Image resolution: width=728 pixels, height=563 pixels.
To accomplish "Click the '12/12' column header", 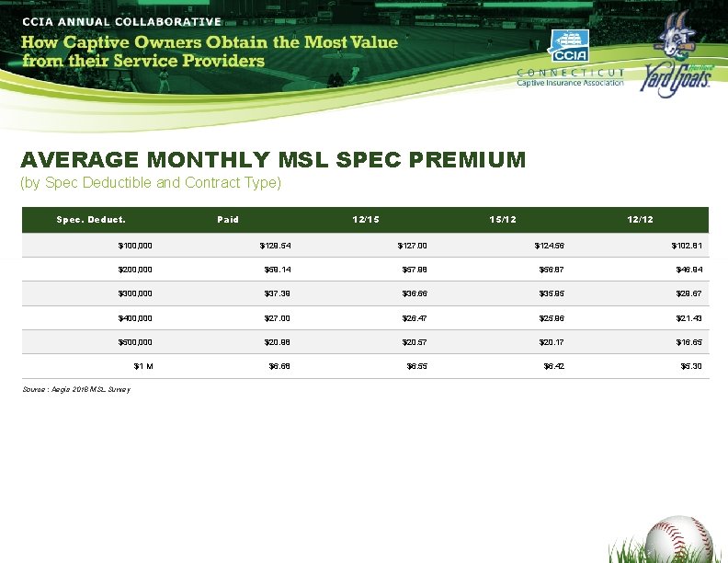I will 641,220.
